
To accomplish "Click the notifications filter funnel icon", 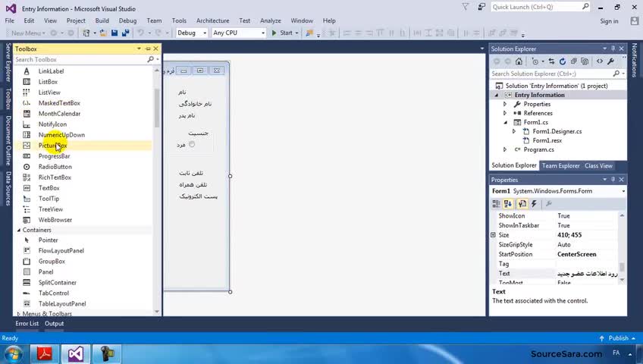I will pos(466,7).
